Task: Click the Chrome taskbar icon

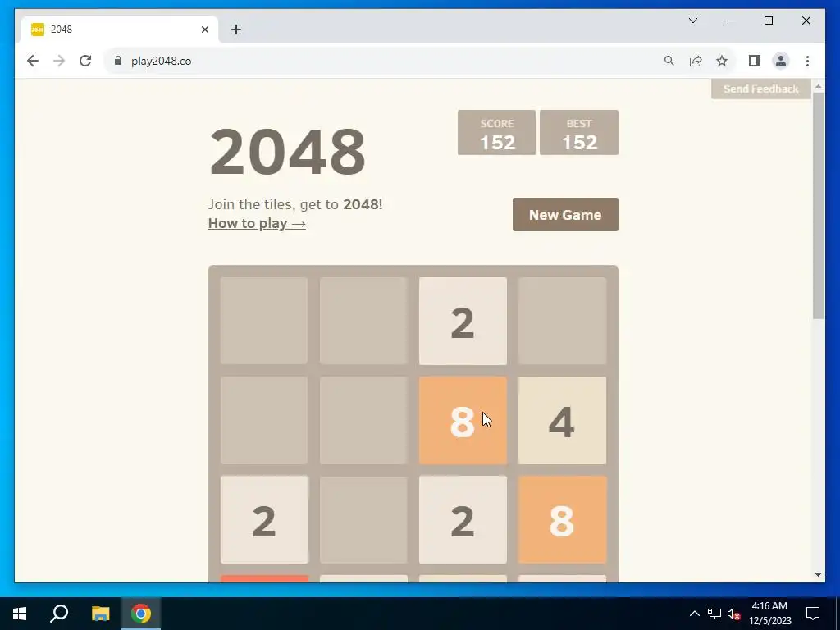Action: [141, 614]
